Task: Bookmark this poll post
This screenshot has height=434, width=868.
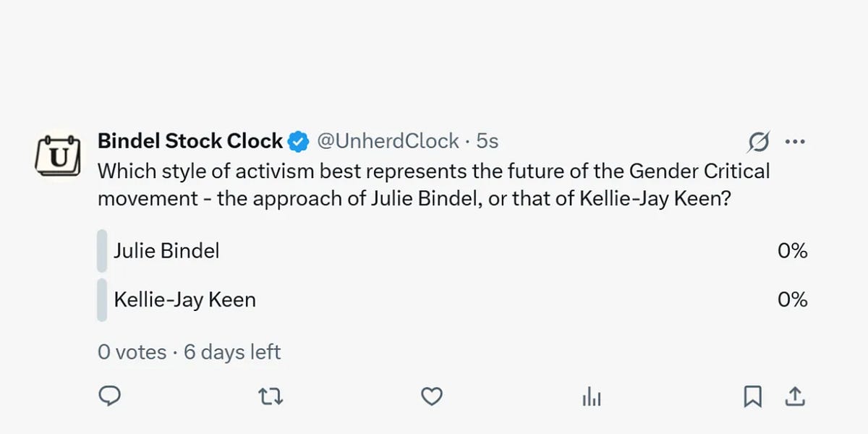Action: coord(753,396)
